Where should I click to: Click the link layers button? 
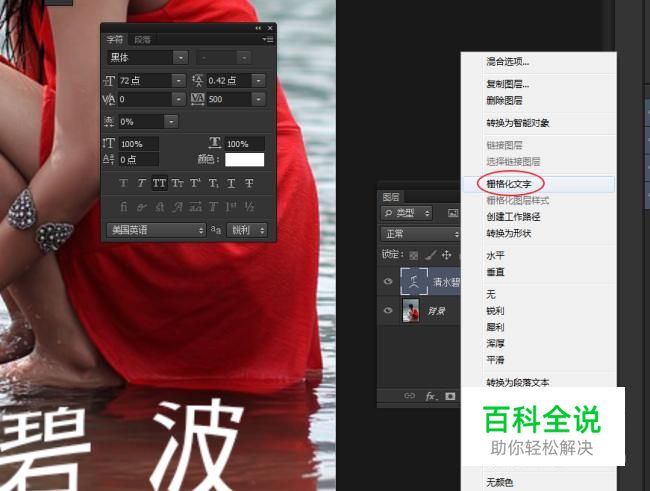409,396
